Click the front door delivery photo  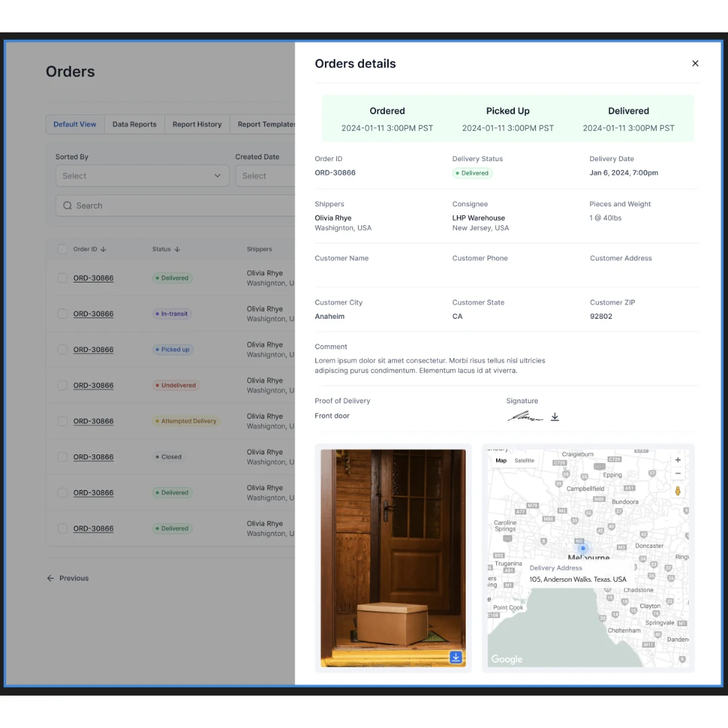[393, 557]
